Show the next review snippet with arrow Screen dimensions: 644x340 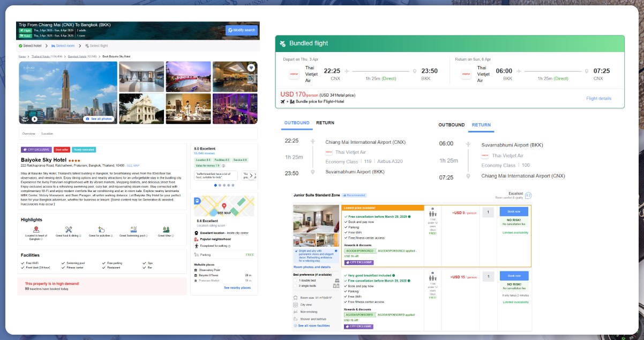pos(251,175)
